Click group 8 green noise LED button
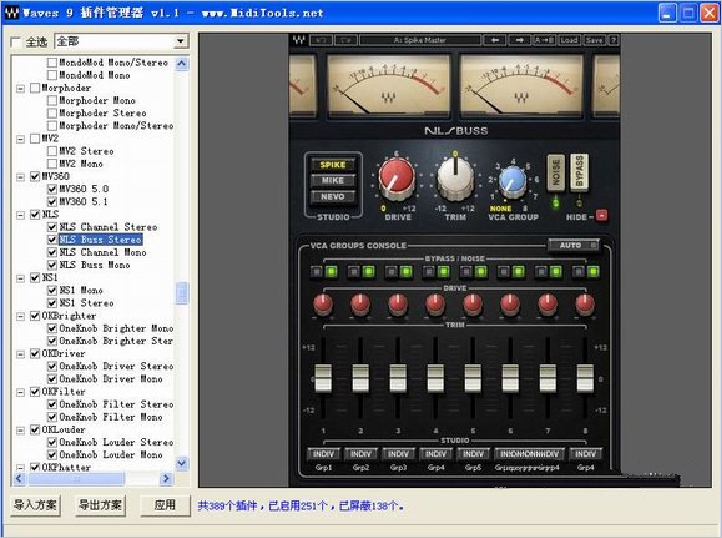This screenshot has height=538, width=722. pyautogui.click(x=593, y=272)
